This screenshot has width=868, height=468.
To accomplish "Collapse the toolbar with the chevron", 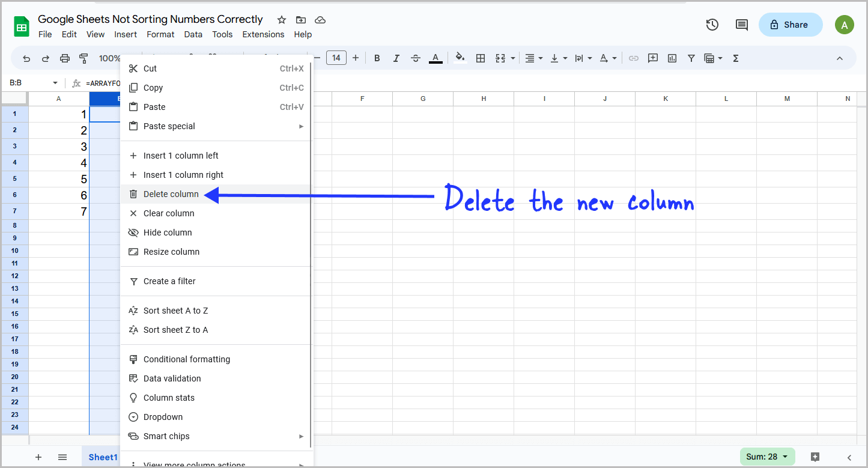I will pos(840,58).
